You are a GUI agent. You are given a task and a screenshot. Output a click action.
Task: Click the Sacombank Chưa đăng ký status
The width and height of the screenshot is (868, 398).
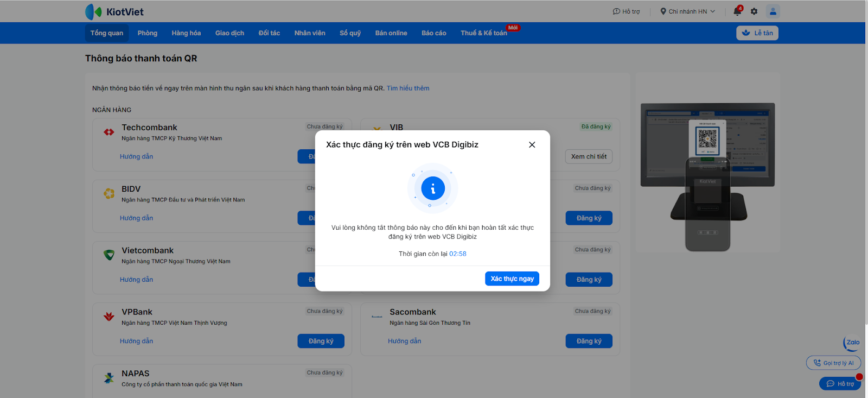point(593,311)
